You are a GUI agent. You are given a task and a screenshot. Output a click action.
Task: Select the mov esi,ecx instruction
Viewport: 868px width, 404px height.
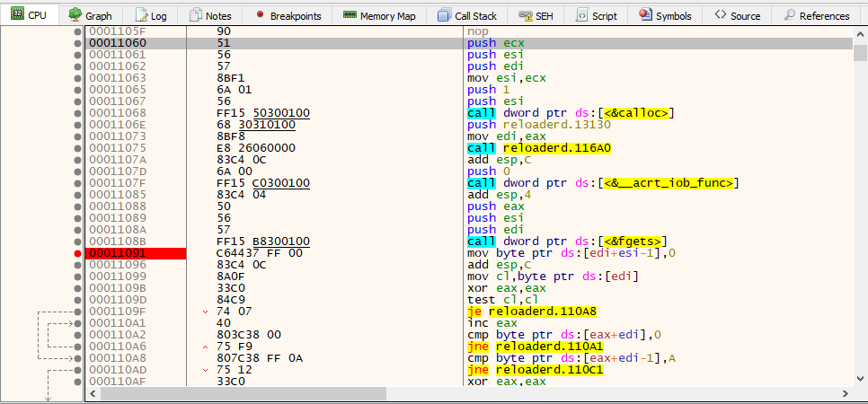click(507, 78)
